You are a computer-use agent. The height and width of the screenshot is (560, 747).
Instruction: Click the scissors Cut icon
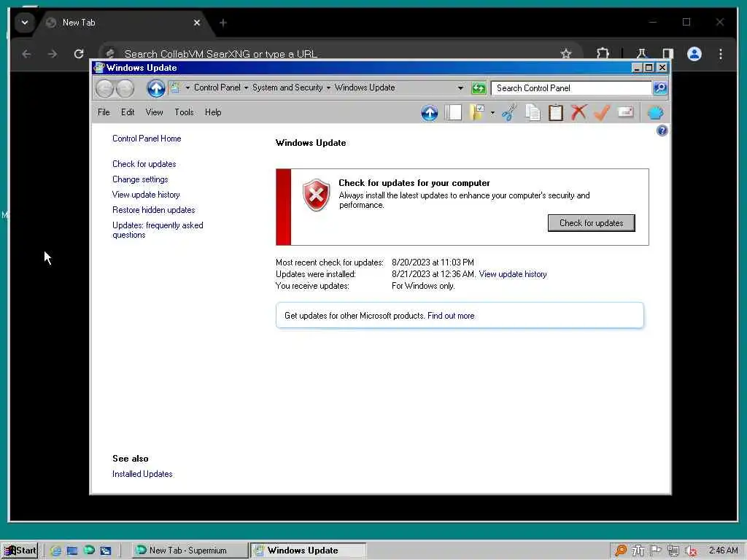pos(509,113)
